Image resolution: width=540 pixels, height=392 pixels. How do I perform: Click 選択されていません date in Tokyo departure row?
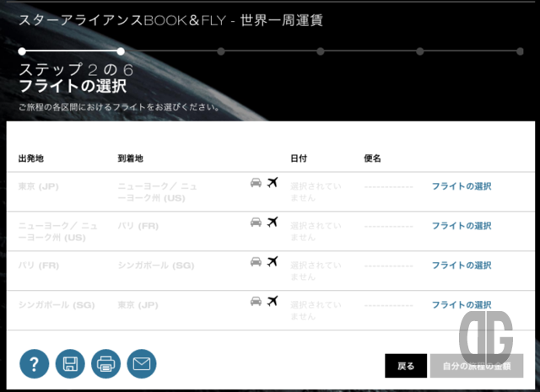coord(316,192)
